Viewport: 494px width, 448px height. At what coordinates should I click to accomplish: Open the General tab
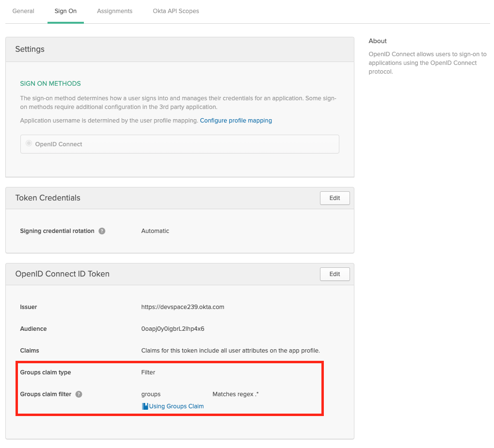(x=23, y=11)
